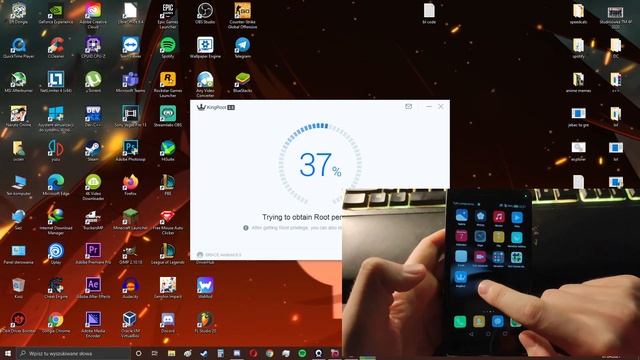Open Uplay desktop icon
Viewport: 640px width, 360px height.
(x=56, y=254)
